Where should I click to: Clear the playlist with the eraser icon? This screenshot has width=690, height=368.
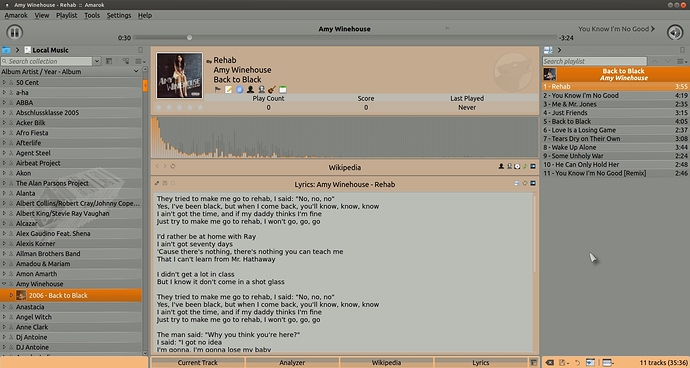pos(550,363)
